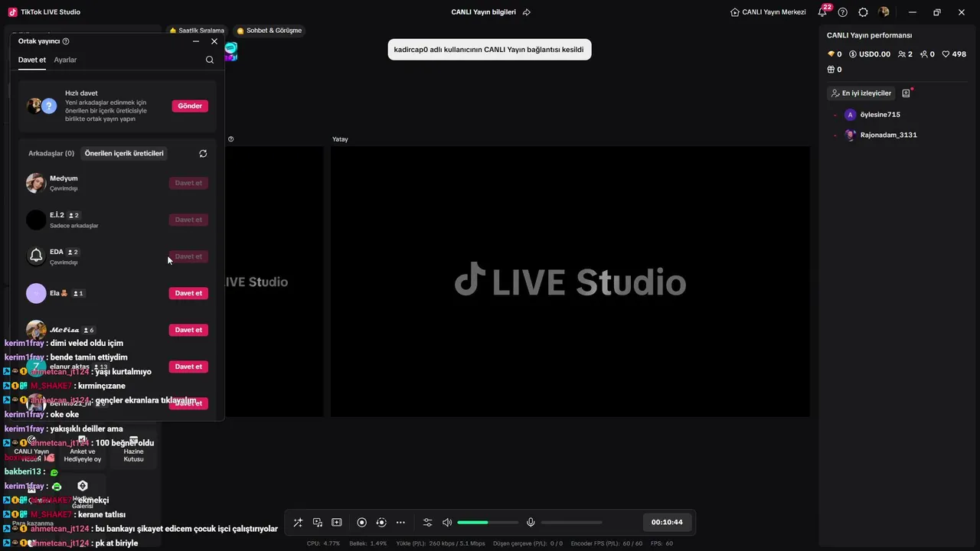The image size is (980, 551).
Task: Close the Ortak yayıncı panel
Action: tap(214, 41)
